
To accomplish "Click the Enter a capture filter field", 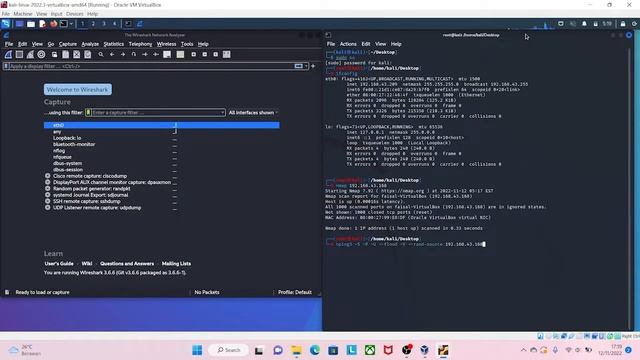I will point(156,112).
